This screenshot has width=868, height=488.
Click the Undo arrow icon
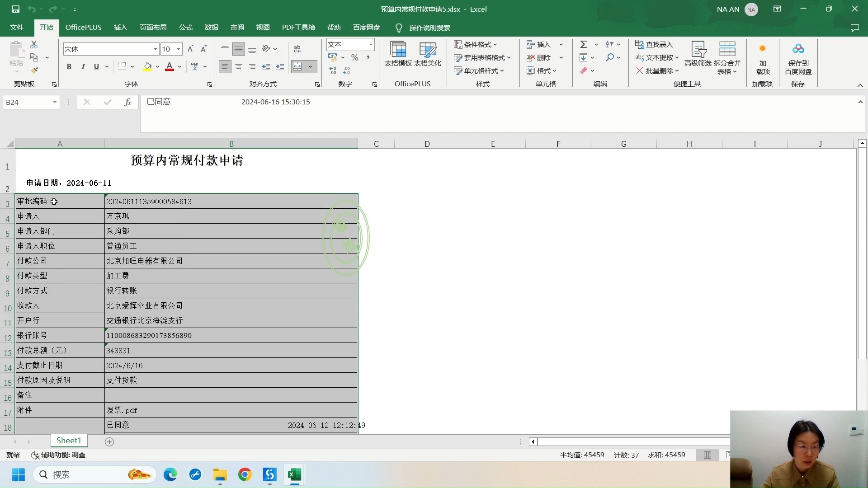[x=31, y=9]
